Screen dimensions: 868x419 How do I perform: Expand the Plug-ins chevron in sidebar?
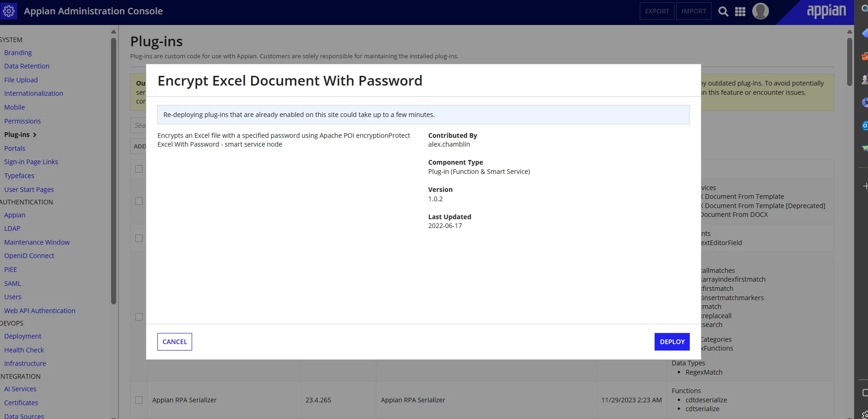[x=35, y=135]
